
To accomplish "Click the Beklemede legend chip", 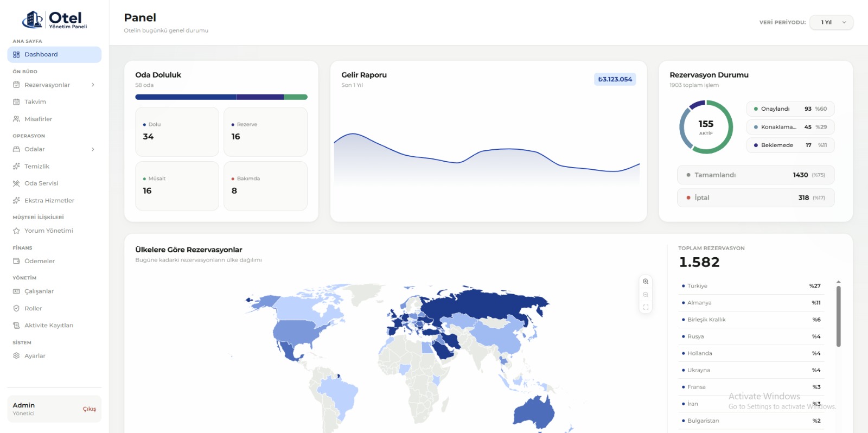I will coord(790,145).
